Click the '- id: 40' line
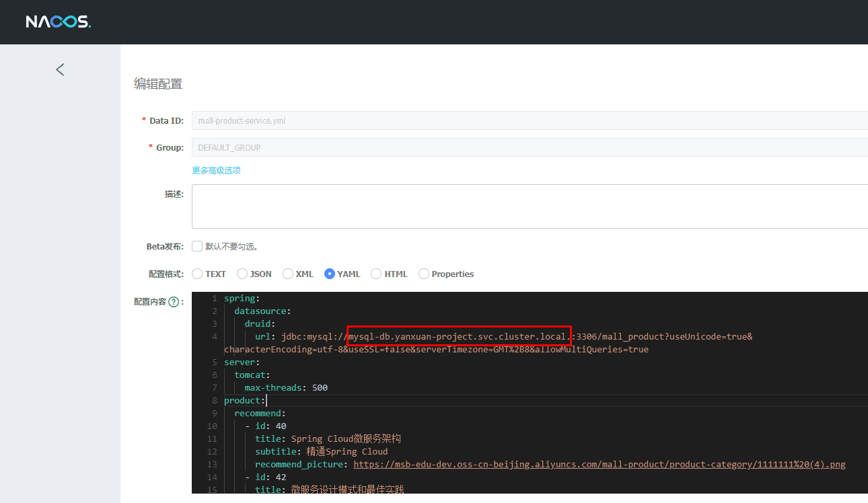 click(266, 426)
